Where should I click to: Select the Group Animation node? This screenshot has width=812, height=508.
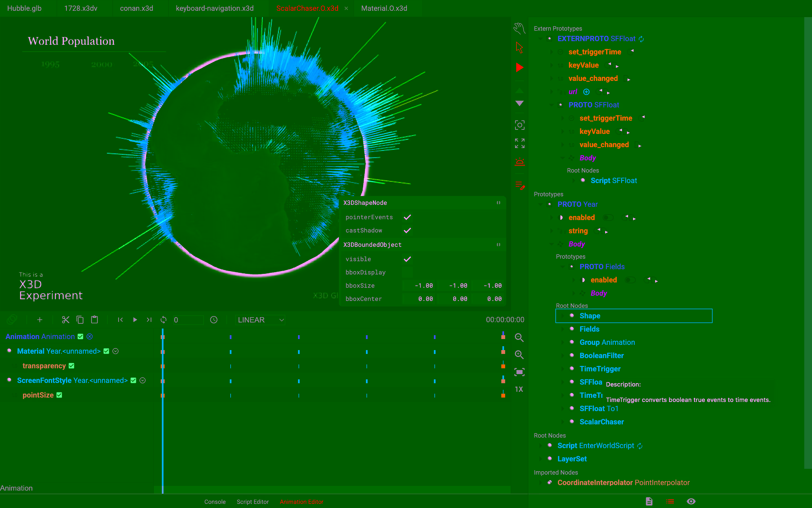pos(607,342)
